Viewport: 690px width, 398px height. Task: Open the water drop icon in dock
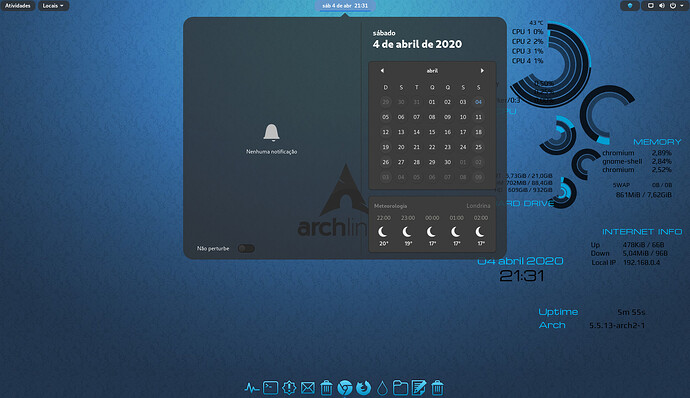pyautogui.click(x=382, y=388)
